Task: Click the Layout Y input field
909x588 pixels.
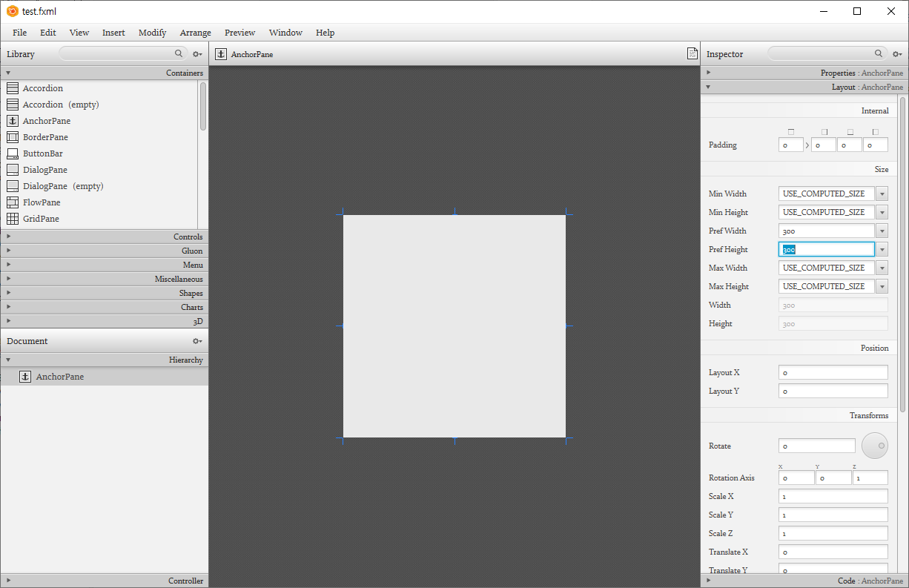Action: [x=833, y=391]
